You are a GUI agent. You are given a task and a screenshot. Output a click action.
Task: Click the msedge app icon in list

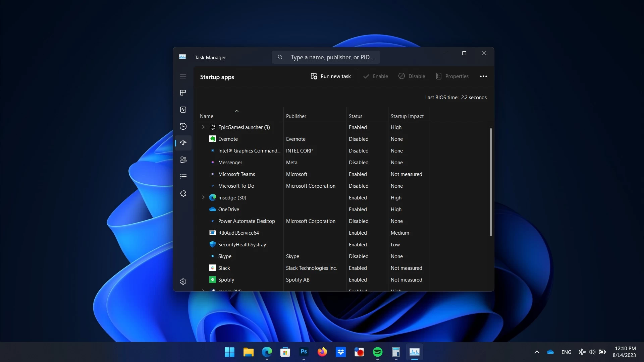tap(213, 197)
